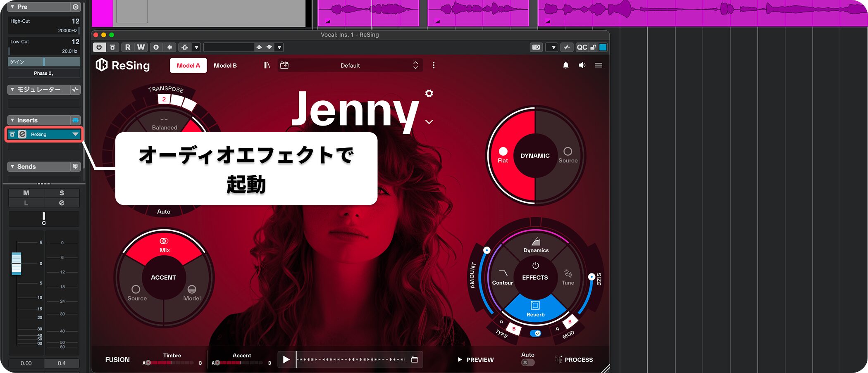Open the hamburger menu in ReSing

598,65
